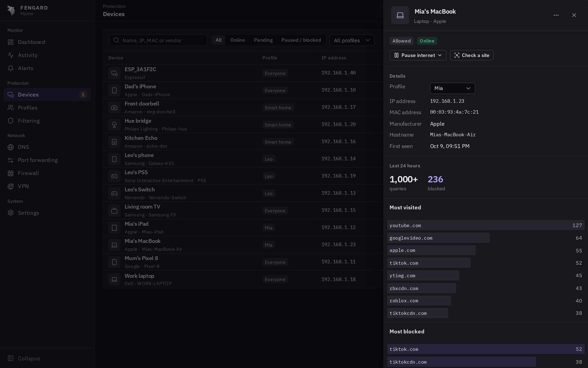The width and height of the screenshot is (588, 368).
Task: Select the Online filter tab
Action: pyautogui.click(x=237, y=40)
